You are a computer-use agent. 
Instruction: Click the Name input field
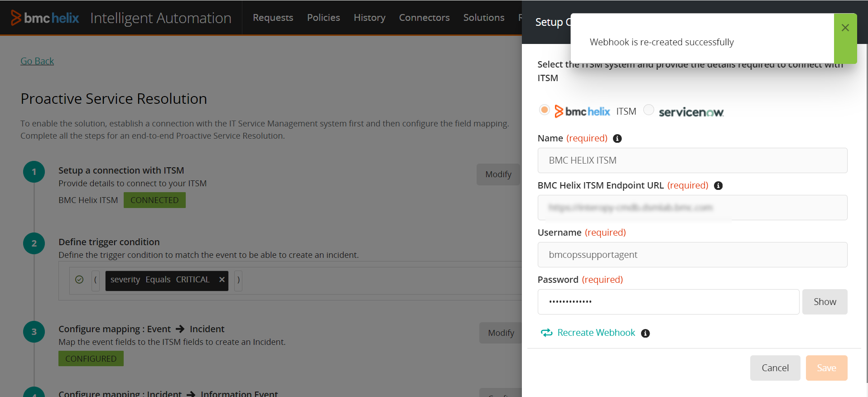pyautogui.click(x=692, y=160)
